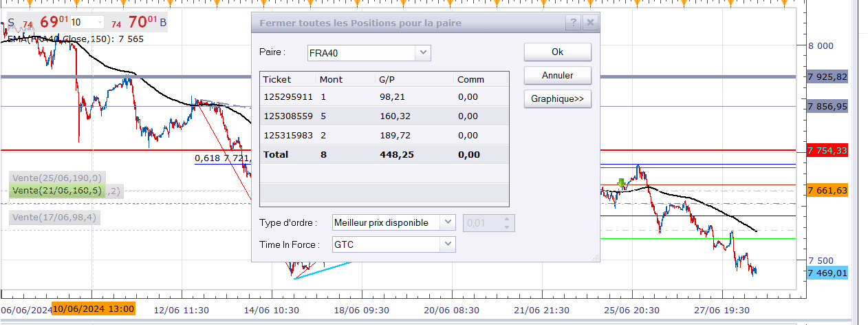Open the Paire FRA40 dropdown
Screen dimensions: 868x325
[x=422, y=53]
